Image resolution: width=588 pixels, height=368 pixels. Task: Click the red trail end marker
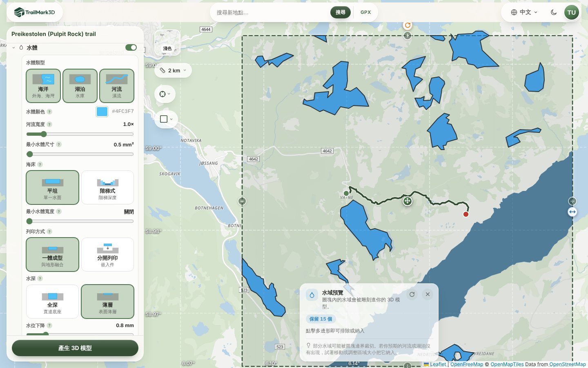[x=466, y=214]
